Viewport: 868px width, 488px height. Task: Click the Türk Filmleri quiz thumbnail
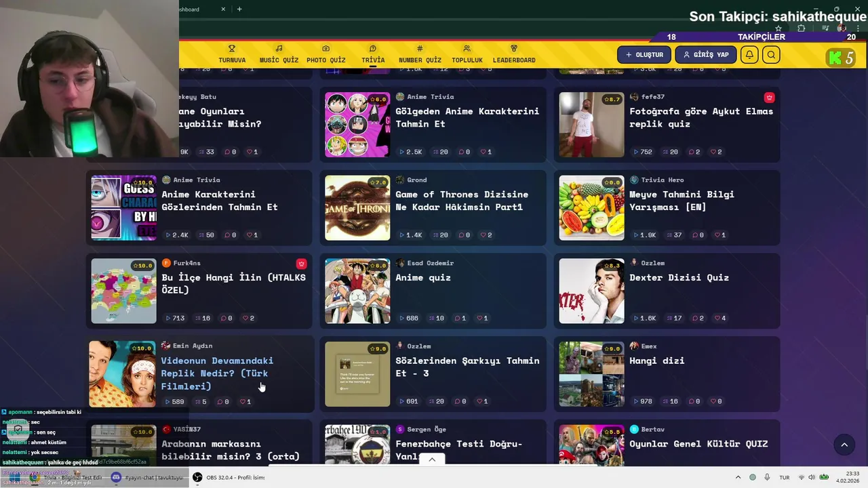tap(122, 374)
